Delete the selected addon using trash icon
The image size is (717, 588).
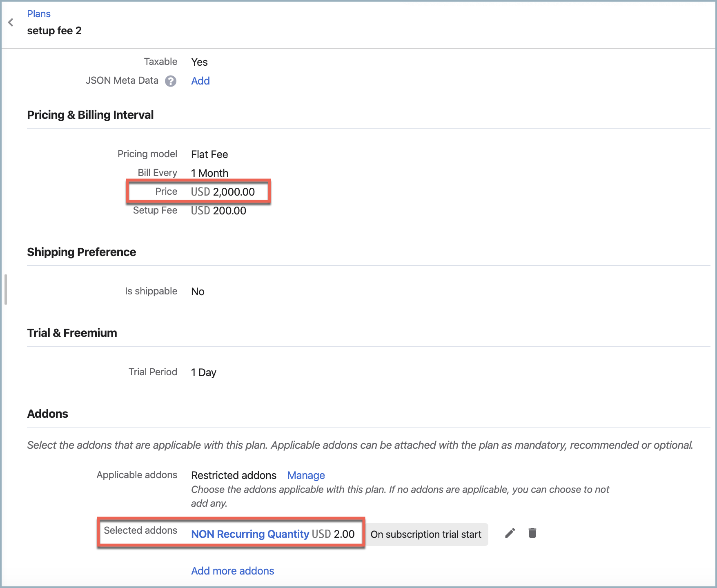[532, 533]
